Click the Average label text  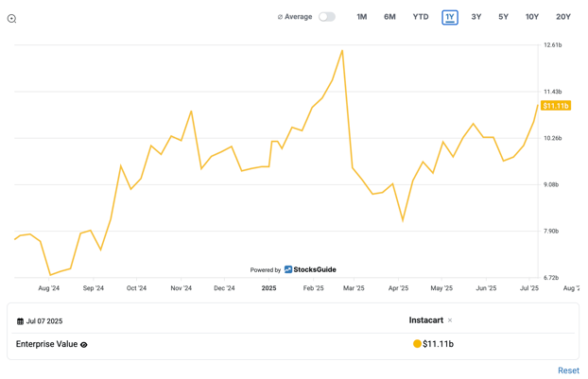[298, 17]
